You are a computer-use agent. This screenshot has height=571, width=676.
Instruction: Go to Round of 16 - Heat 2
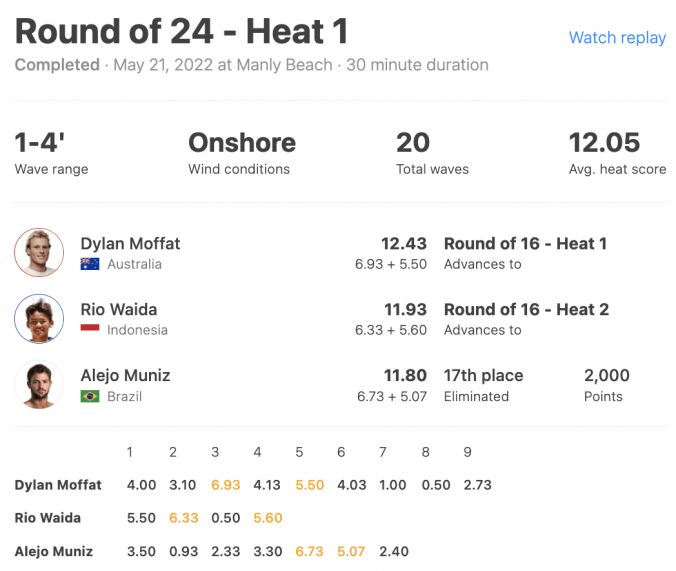pos(526,310)
